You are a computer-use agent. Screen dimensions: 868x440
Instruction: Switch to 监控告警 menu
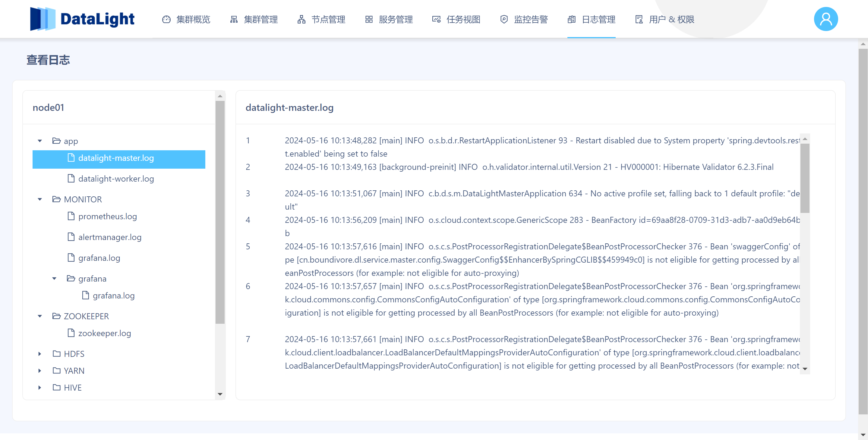click(524, 20)
